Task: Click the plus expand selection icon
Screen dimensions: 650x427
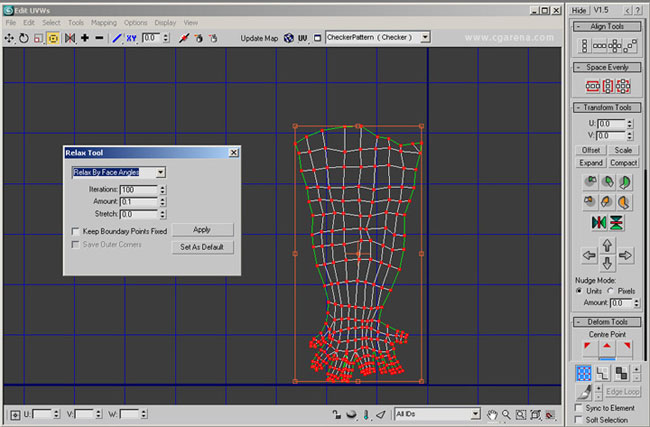Action: 85,38
